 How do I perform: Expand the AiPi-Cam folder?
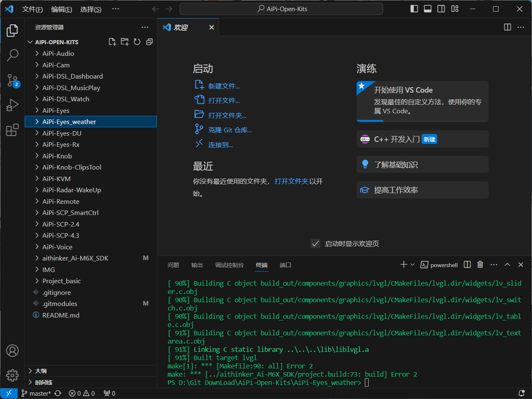(x=91, y=65)
